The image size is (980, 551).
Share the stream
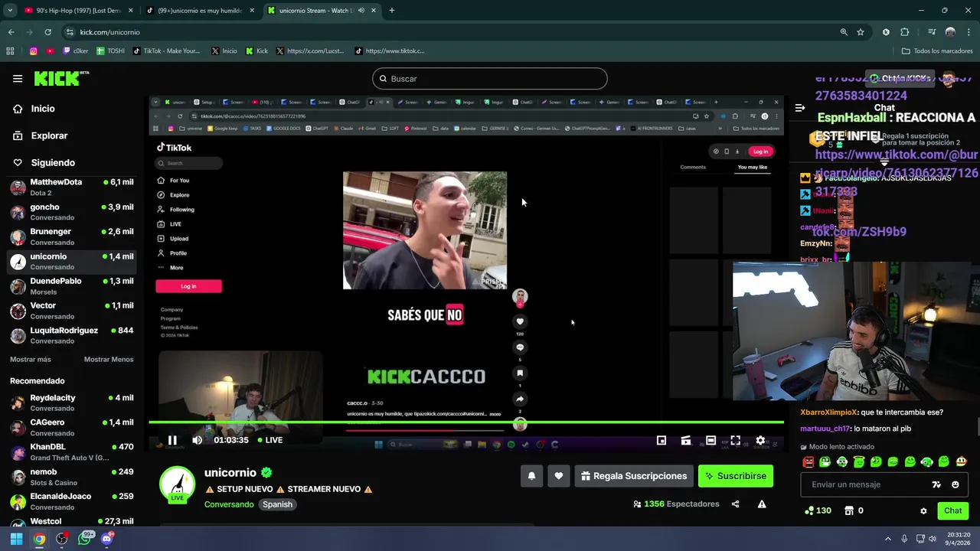(x=736, y=504)
